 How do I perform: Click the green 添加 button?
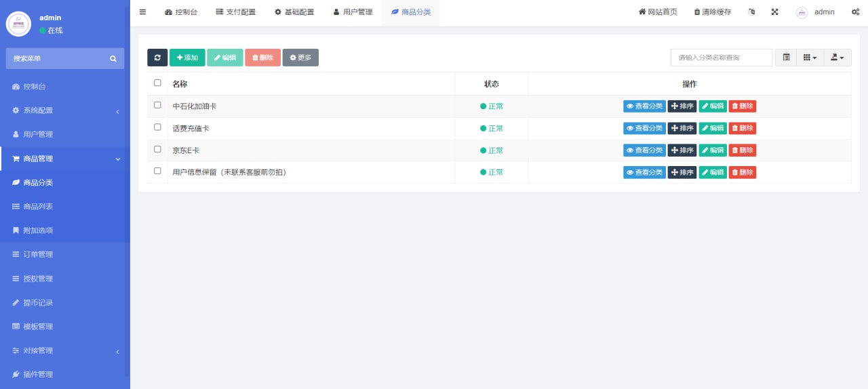coord(187,58)
